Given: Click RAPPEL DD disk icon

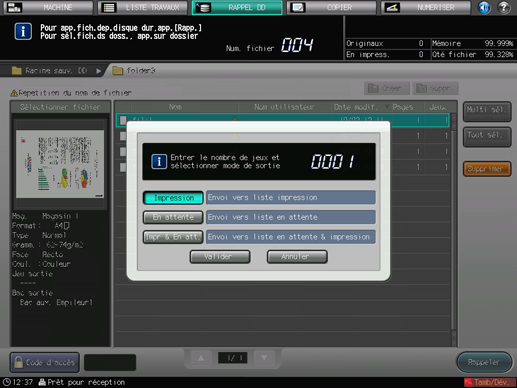Looking at the screenshot, I should (203, 7).
